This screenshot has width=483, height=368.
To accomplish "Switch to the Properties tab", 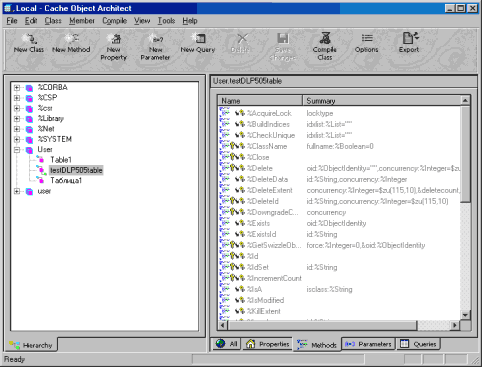I will pyautogui.click(x=268, y=344).
